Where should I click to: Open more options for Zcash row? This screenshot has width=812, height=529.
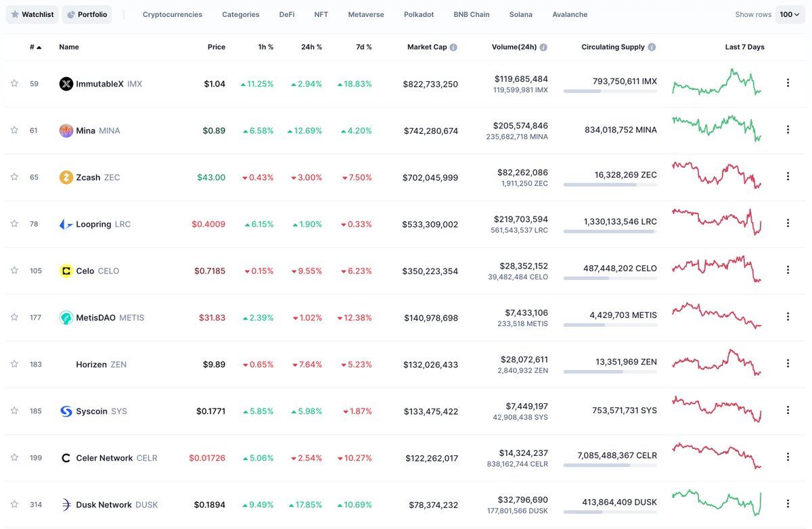tap(788, 177)
